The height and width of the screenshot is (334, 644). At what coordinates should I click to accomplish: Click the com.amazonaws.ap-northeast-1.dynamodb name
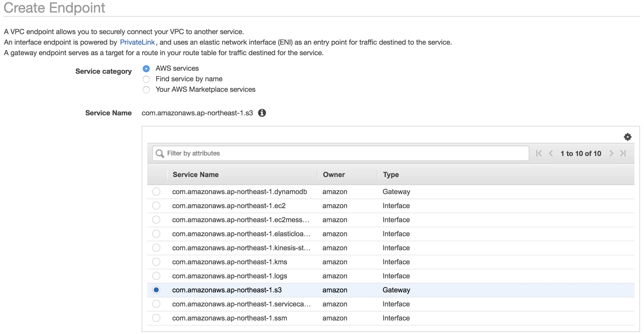(240, 192)
